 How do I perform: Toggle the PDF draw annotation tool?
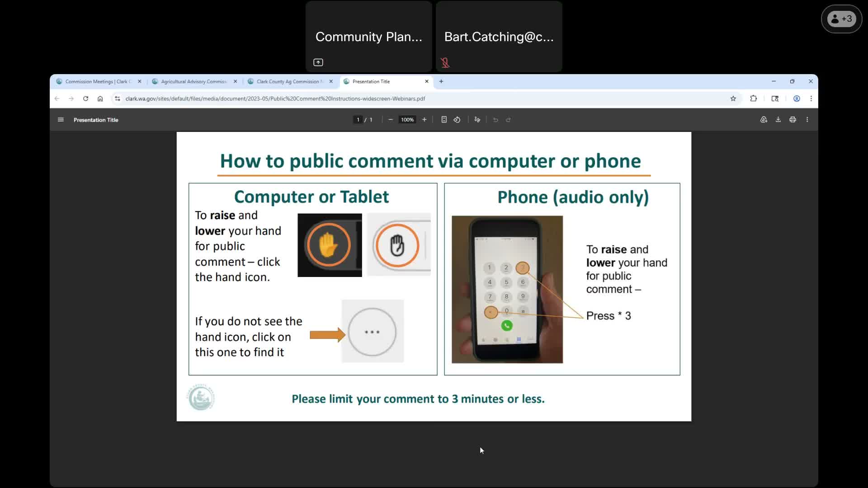(x=477, y=120)
